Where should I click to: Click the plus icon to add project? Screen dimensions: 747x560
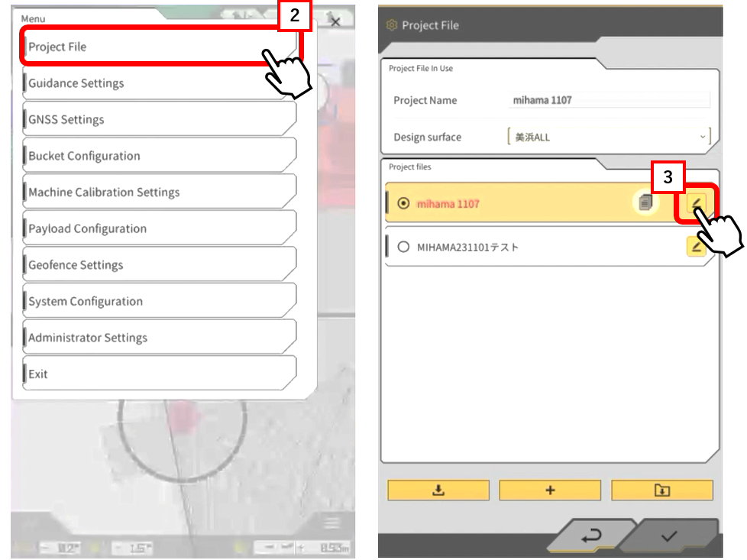550,490
